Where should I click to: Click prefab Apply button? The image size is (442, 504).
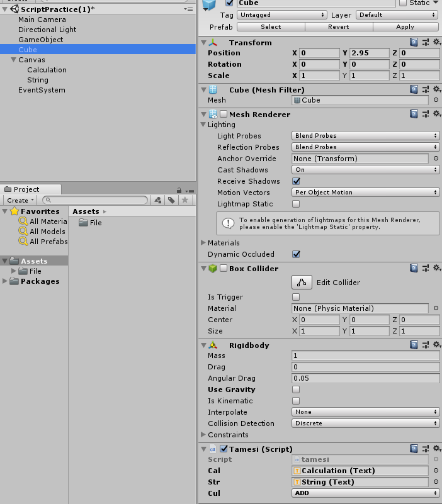pyautogui.click(x=405, y=26)
